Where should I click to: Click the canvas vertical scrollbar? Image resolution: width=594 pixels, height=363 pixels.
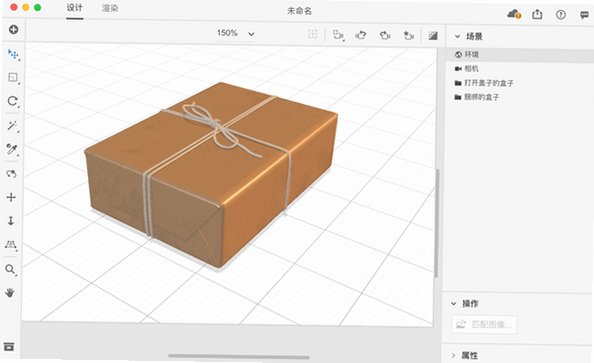coord(436,223)
